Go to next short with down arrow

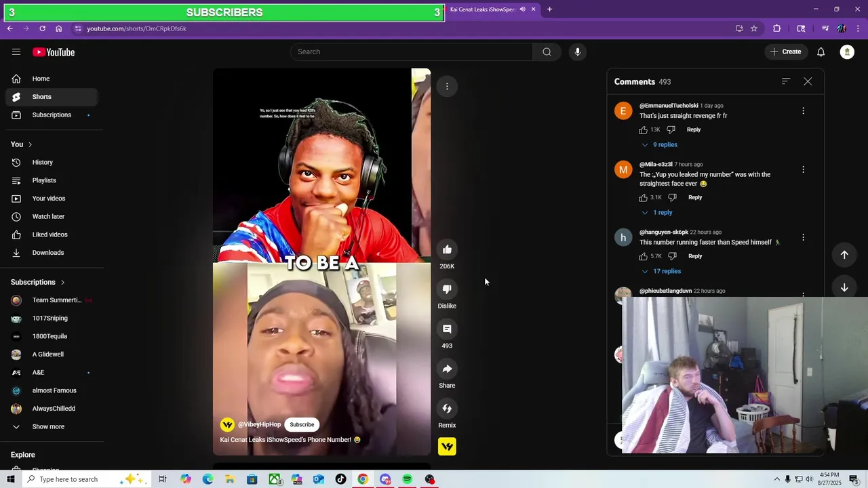(844, 287)
